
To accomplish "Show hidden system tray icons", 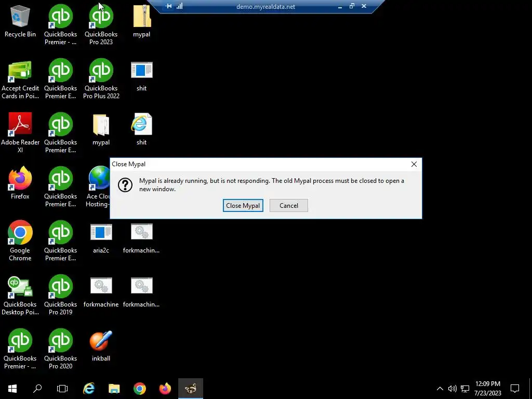I will (440, 389).
